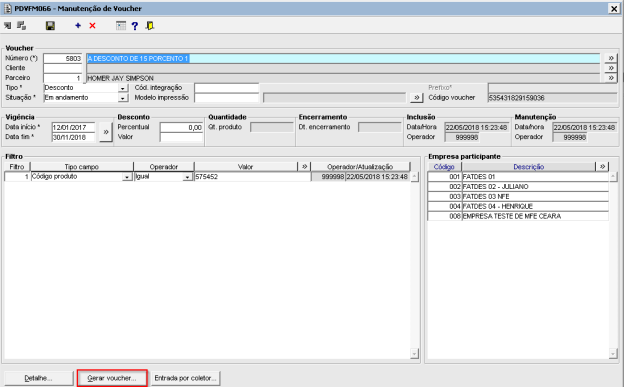Select row EMPRESA TESTE DE MFE CEARA
The image size is (626, 387).
(x=518, y=216)
